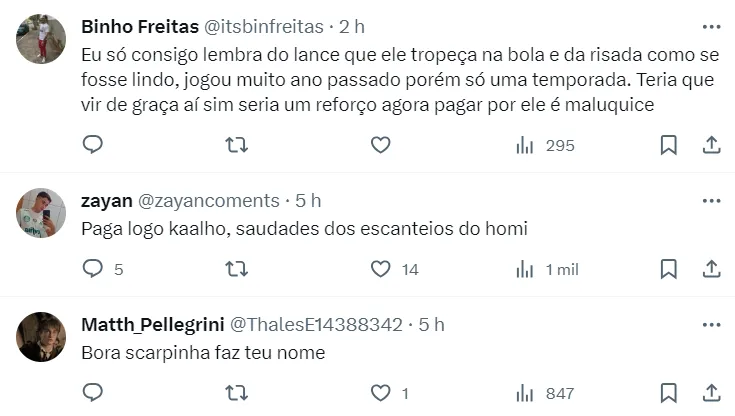Open the 5 h timestamp on zayan's tweet
This screenshot has width=735, height=416.
click(308, 201)
